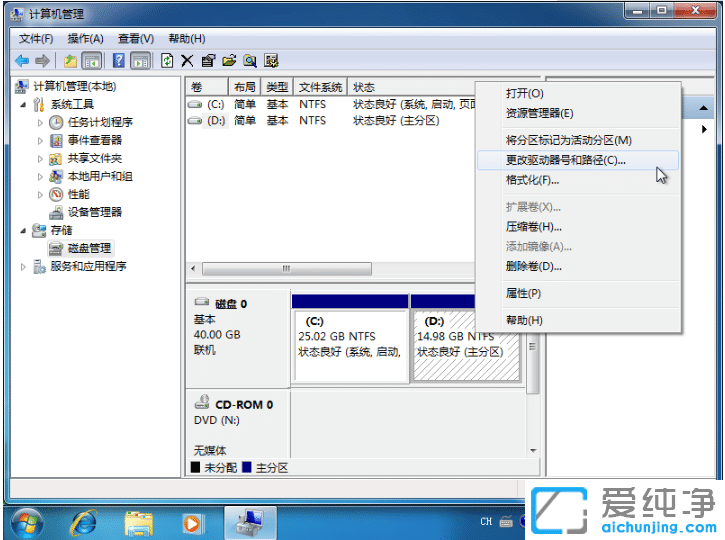Select the (C:) volume row
Image resolution: width=725 pixels, height=540 pixels.
331,104
